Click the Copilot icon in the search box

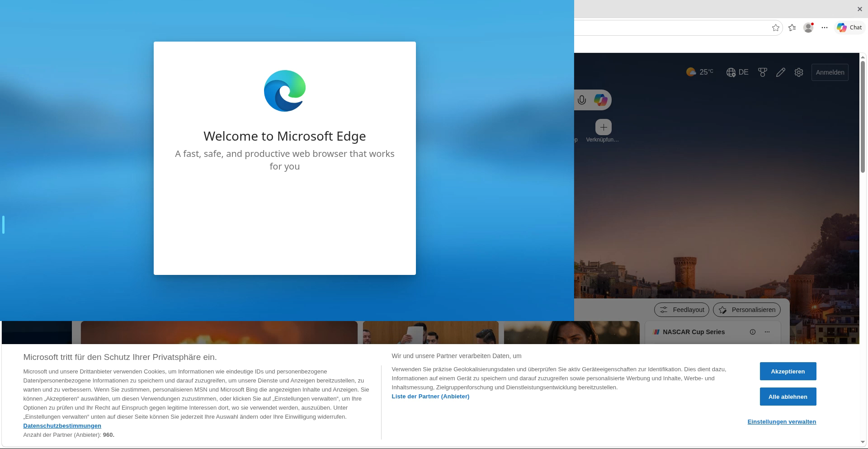click(x=601, y=100)
